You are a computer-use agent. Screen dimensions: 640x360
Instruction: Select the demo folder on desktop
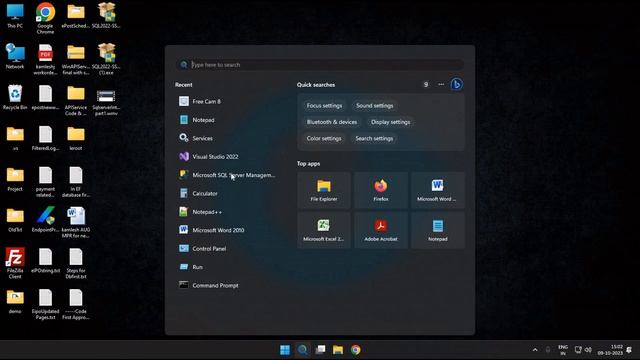click(x=15, y=301)
